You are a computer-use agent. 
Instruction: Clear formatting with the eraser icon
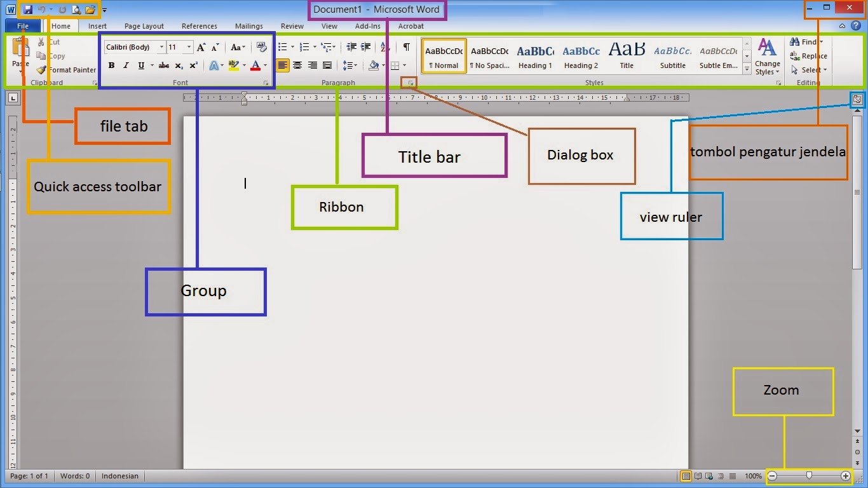coord(261,47)
